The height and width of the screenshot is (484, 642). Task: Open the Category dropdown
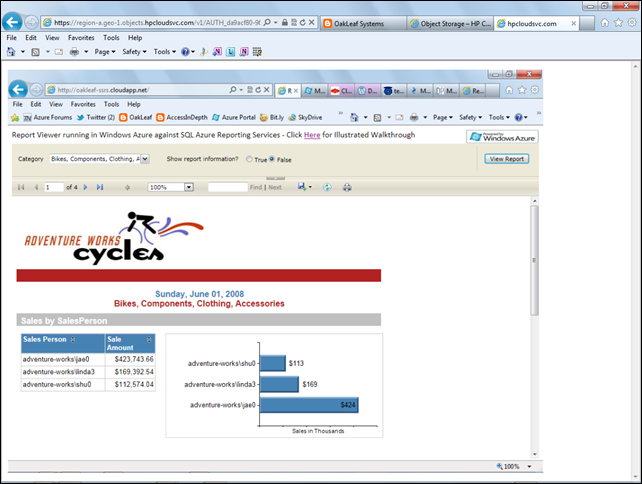(x=146, y=159)
